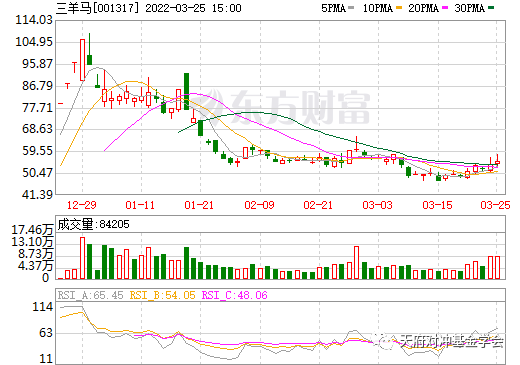The image size is (520, 365).
Task: Click volume axis label 8.73万
Action: 36,254
